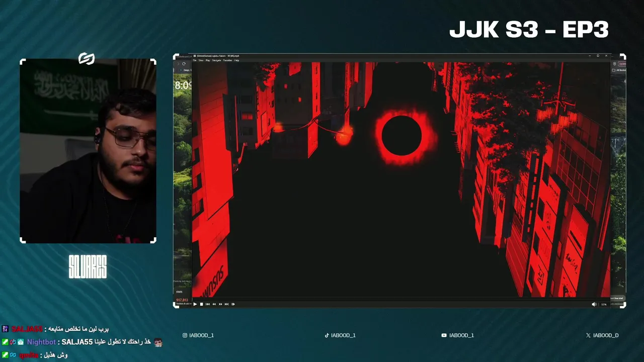Mute audio via the speaker icon
Viewport: 644px width, 362px height.
click(x=594, y=304)
